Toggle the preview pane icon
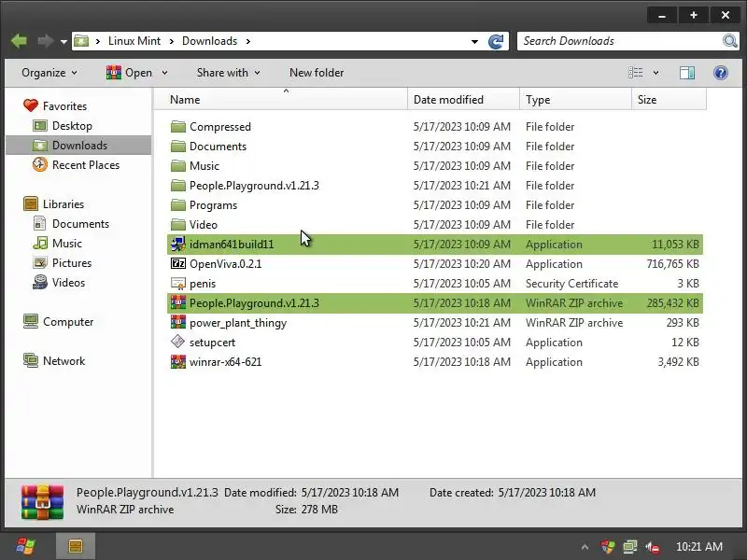 click(x=687, y=73)
